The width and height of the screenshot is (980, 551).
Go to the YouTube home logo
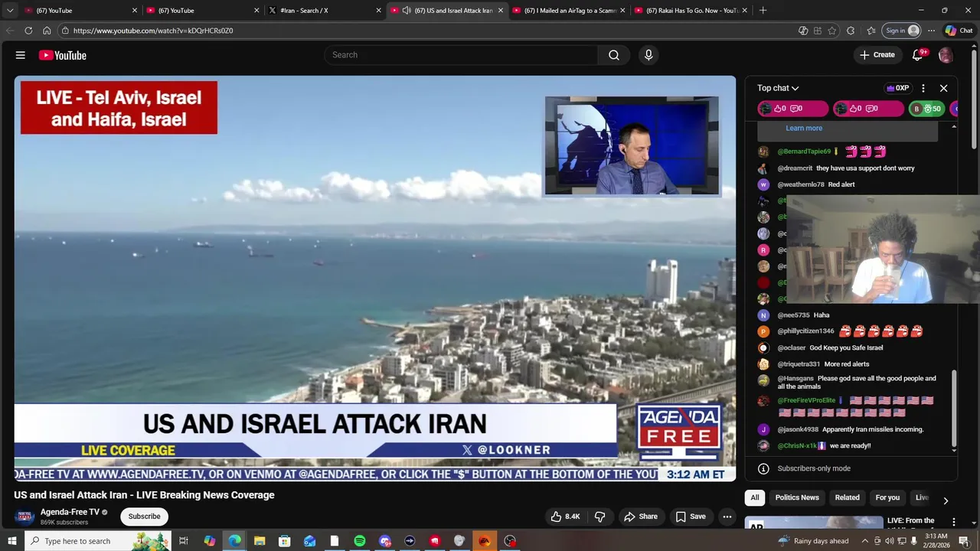(x=63, y=55)
